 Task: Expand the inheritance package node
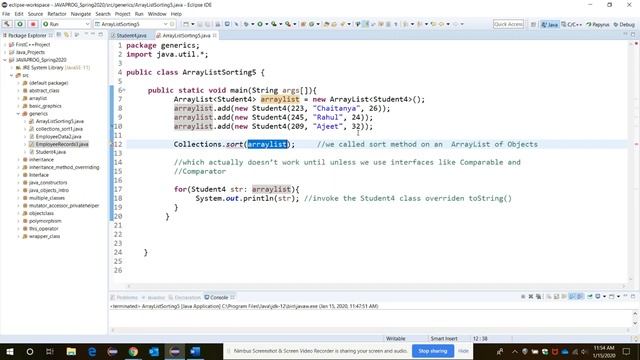click(x=18, y=160)
